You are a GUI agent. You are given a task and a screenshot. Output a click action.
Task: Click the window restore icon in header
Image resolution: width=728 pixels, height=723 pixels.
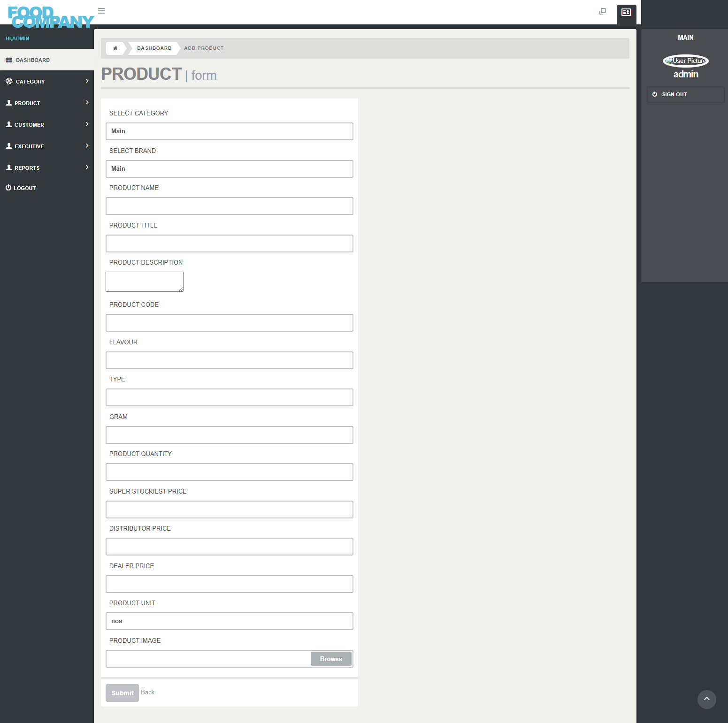[x=603, y=11]
